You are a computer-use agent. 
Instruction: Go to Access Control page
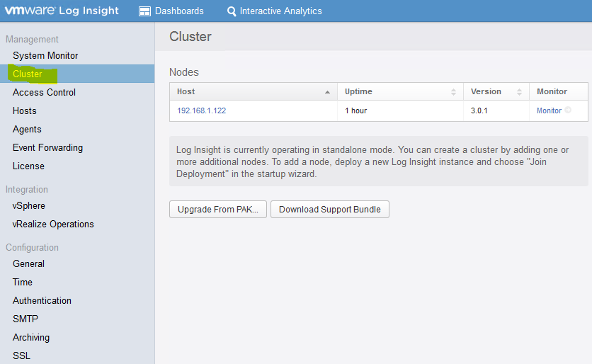click(44, 92)
